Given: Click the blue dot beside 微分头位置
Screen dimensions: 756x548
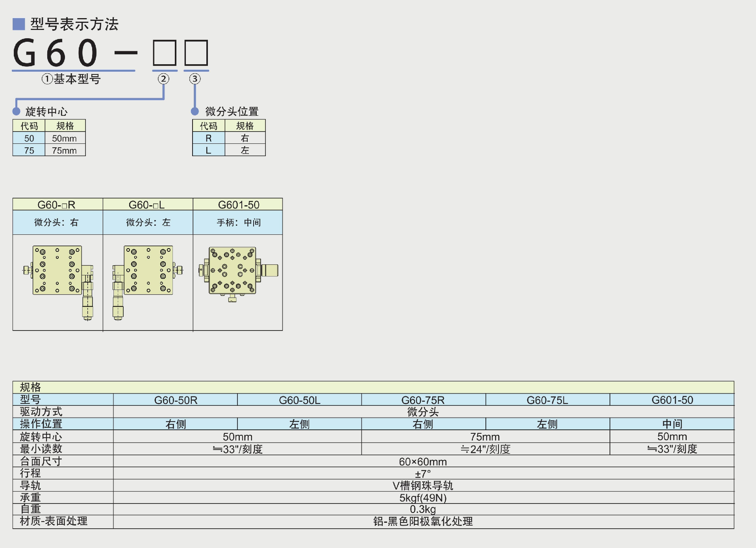Looking at the screenshot, I should [195, 111].
